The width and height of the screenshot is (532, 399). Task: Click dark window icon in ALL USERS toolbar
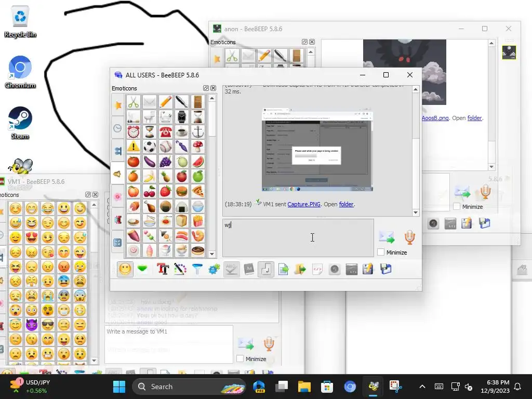click(x=352, y=270)
